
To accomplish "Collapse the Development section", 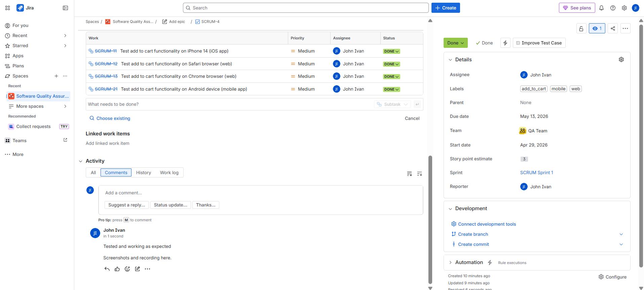I will (x=450, y=209).
